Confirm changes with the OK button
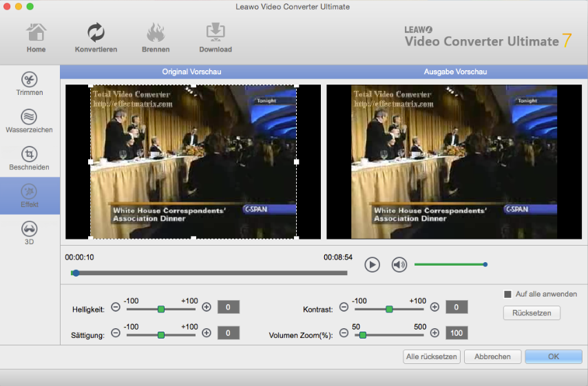Image resolution: width=588 pixels, height=386 pixels. pyautogui.click(x=553, y=356)
